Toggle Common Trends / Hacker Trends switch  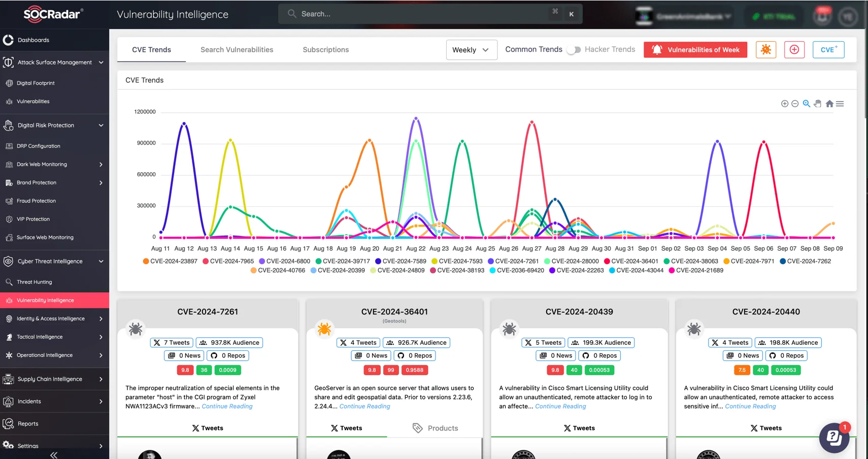[x=574, y=50]
